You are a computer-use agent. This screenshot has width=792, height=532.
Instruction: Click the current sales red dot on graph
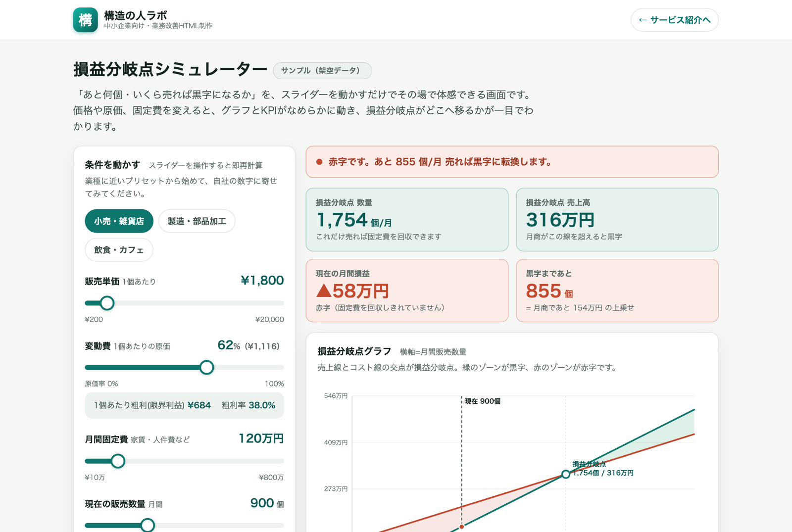(x=462, y=527)
